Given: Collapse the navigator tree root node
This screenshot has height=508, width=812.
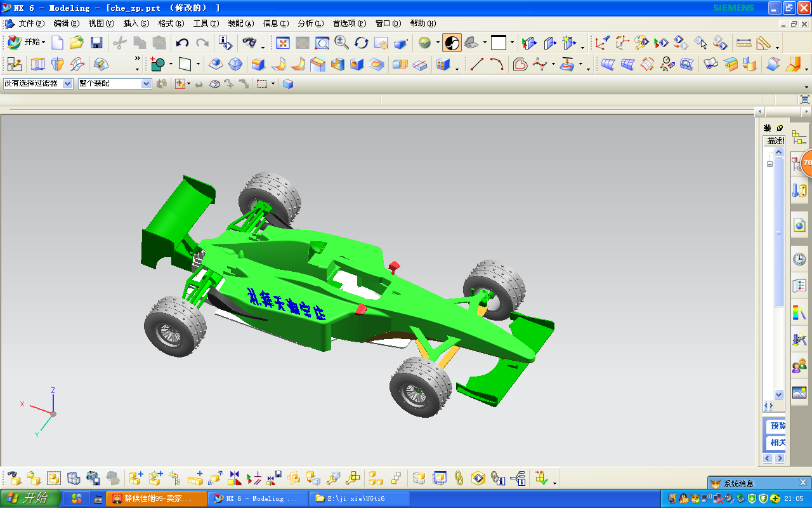Looking at the screenshot, I should (769, 164).
